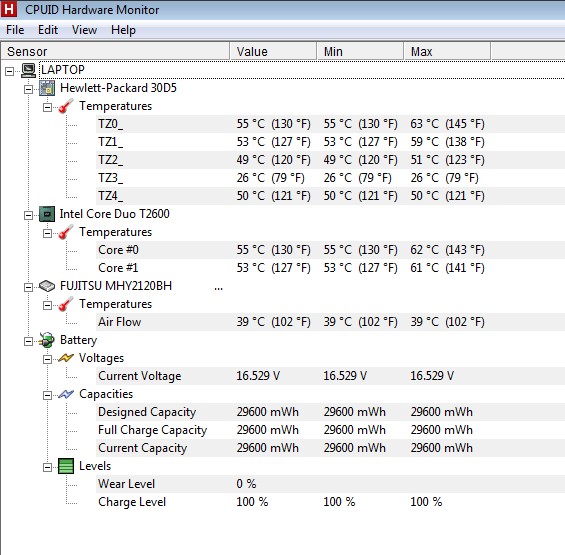Click the Levels green bars icon
Image resolution: width=565 pixels, height=555 pixels.
66,466
